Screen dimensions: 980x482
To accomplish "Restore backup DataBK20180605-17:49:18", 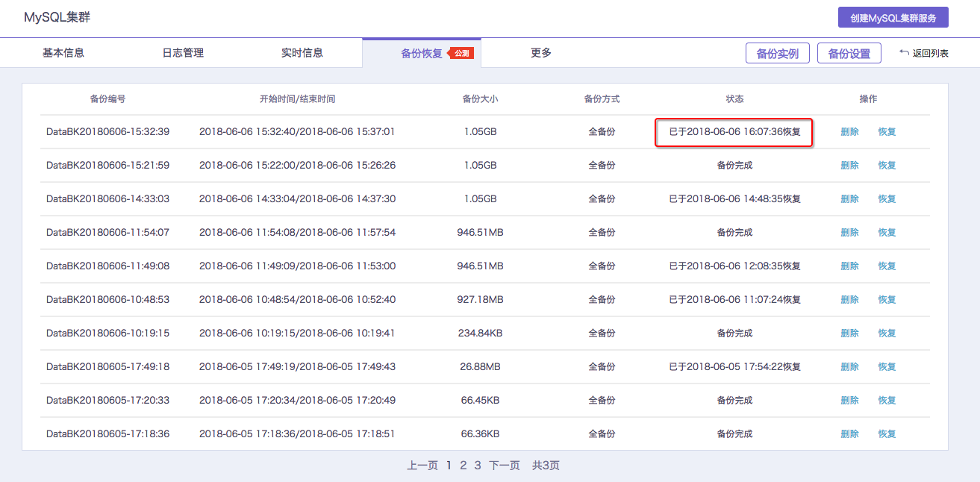I will coord(887,367).
